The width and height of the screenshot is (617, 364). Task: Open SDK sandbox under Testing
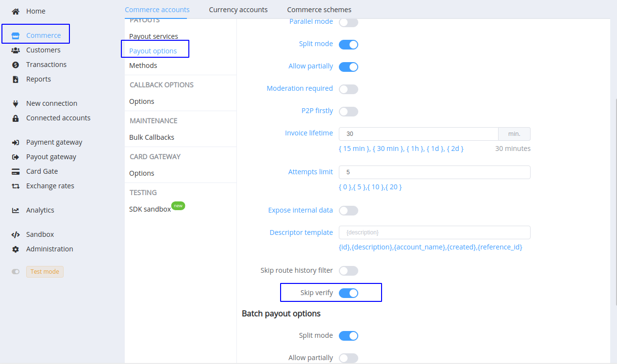coord(150,209)
